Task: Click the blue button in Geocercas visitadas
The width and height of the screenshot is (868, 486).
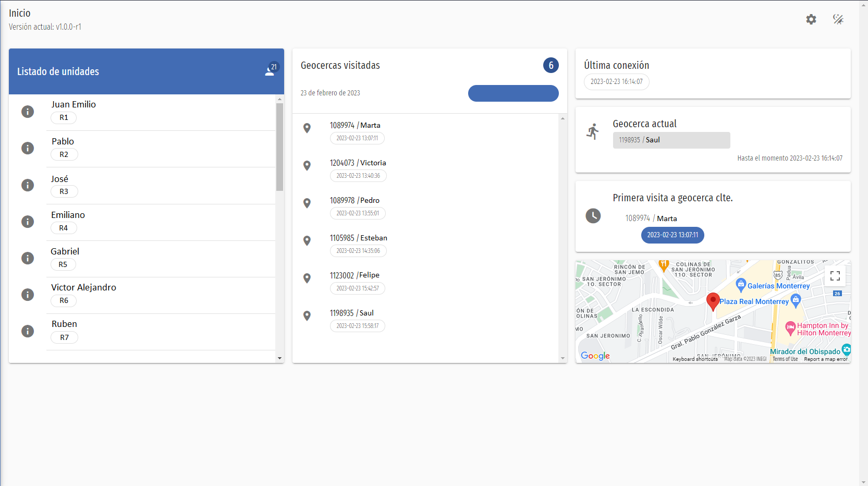Action: (513, 93)
